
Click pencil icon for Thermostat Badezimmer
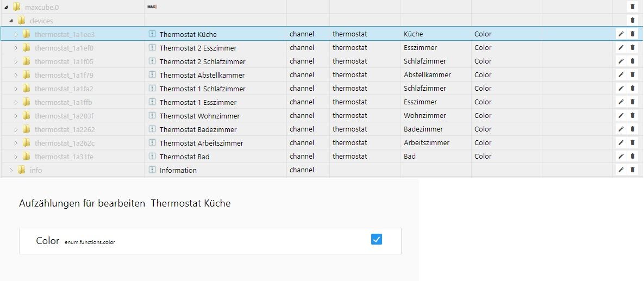[x=621, y=129]
